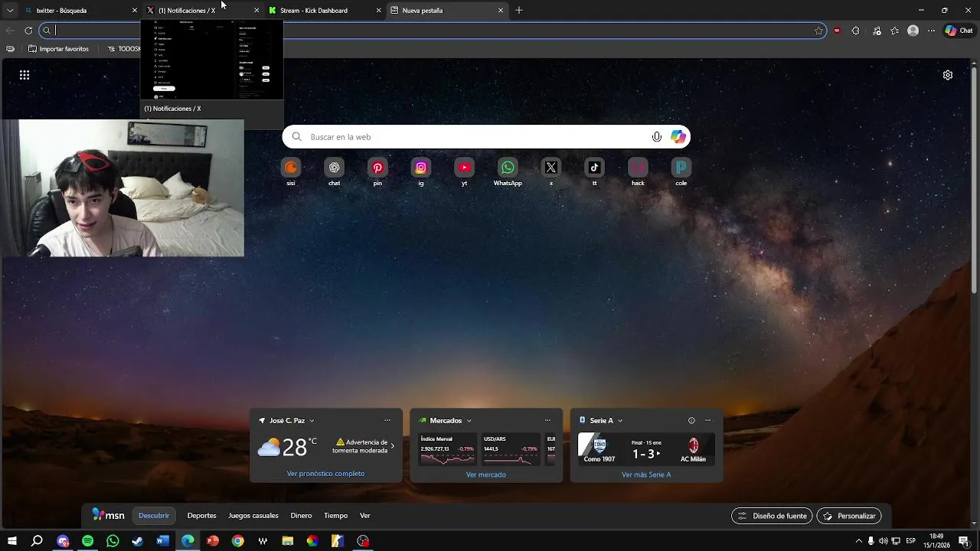Image resolution: width=980 pixels, height=551 pixels.
Task: Switch to the Notificaciones / X tab
Action: (202, 11)
